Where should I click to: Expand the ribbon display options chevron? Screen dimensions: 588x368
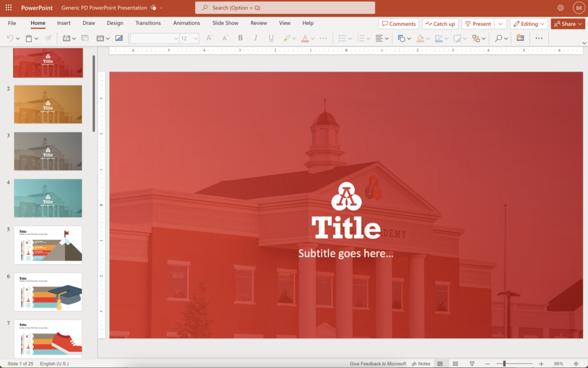click(584, 43)
